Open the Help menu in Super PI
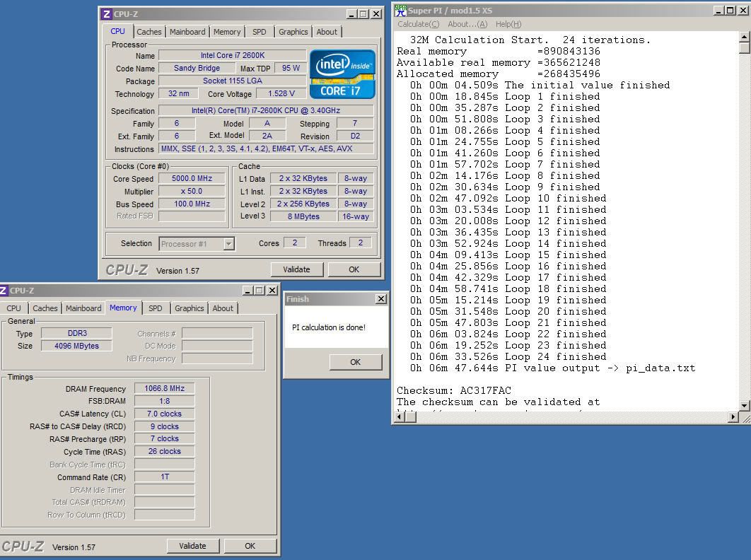The image size is (751, 560). tap(508, 24)
